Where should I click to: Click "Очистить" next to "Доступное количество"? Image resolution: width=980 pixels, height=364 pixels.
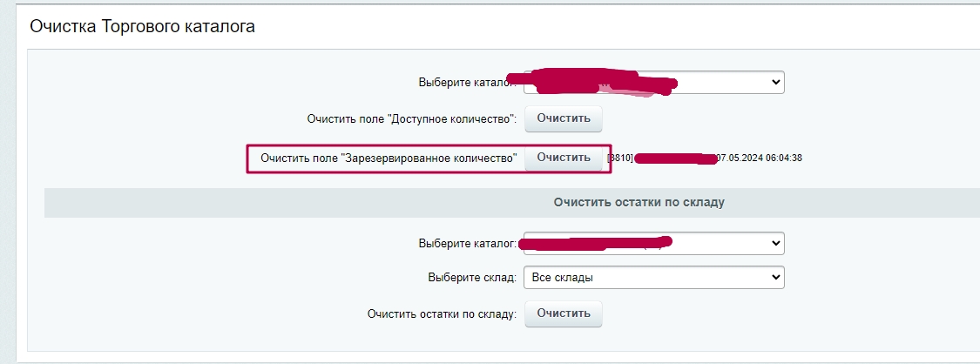[x=563, y=118]
